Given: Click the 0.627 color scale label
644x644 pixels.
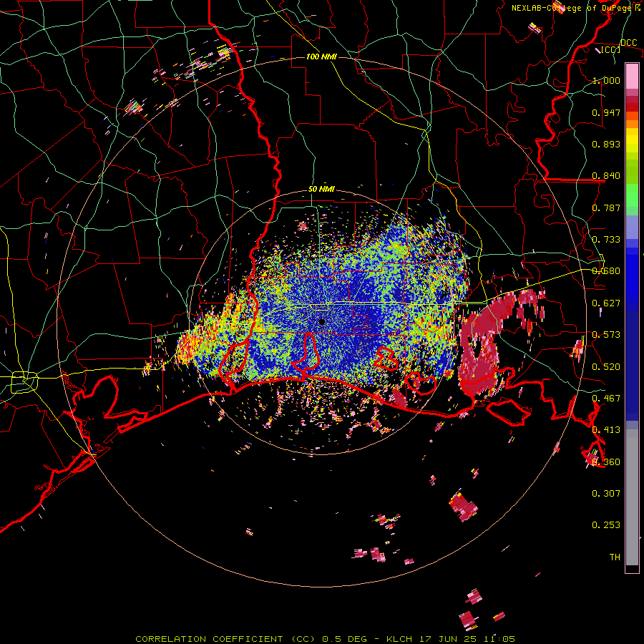Looking at the screenshot, I should 606,303.
